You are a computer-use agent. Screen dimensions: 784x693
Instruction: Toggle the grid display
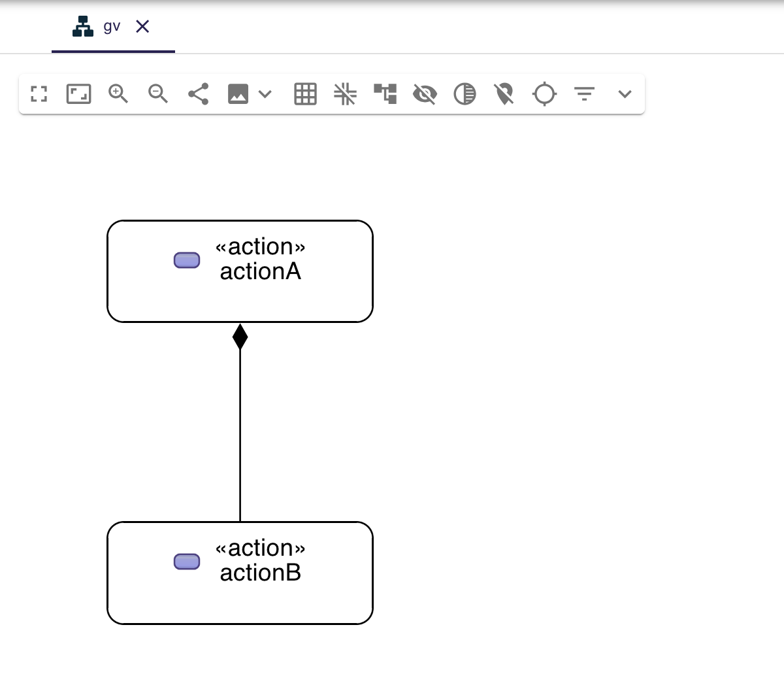(x=305, y=94)
